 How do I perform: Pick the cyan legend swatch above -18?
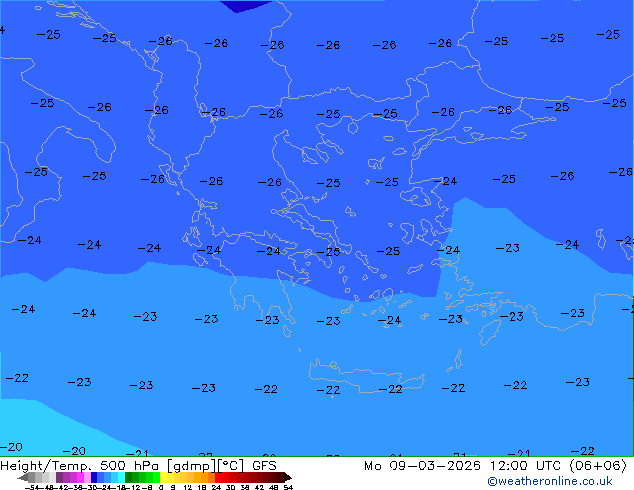(121, 477)
